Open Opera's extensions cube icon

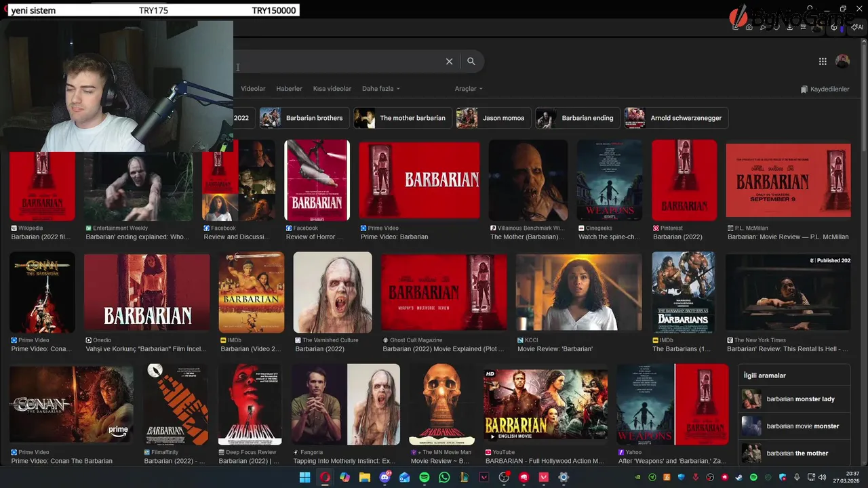[x=834, y=27]
